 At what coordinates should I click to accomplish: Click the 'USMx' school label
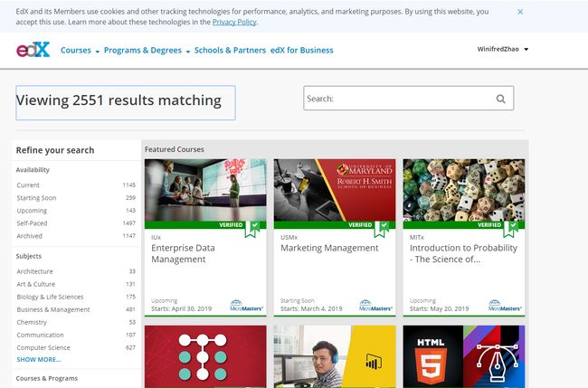(x=289, y=237)
